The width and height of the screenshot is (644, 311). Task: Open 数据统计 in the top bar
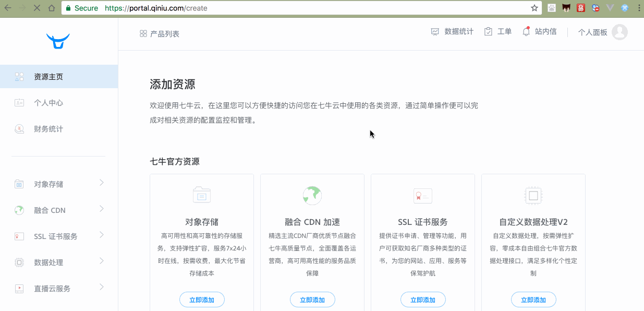(452, 32)
